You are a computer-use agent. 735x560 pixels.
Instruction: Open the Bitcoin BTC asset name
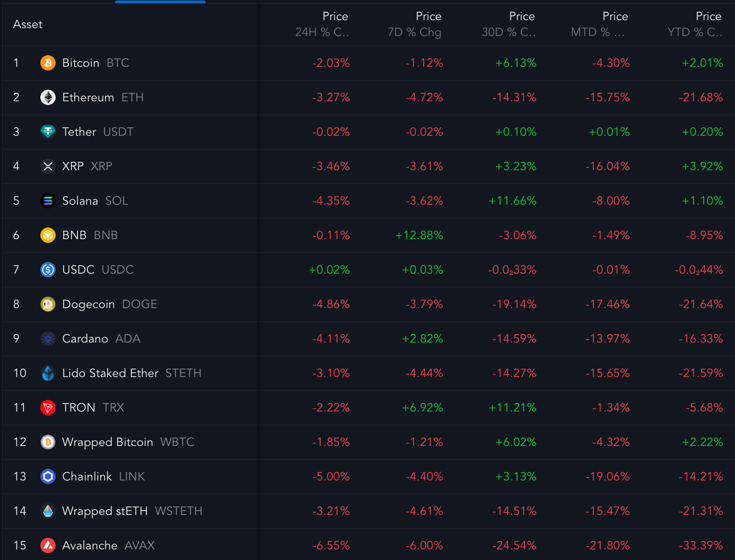pos(95,63)
